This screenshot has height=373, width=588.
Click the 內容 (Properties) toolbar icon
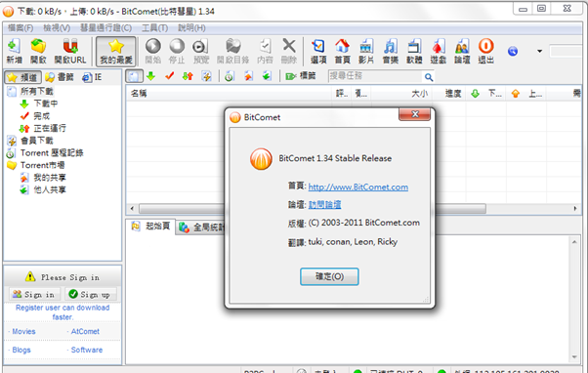265,51
